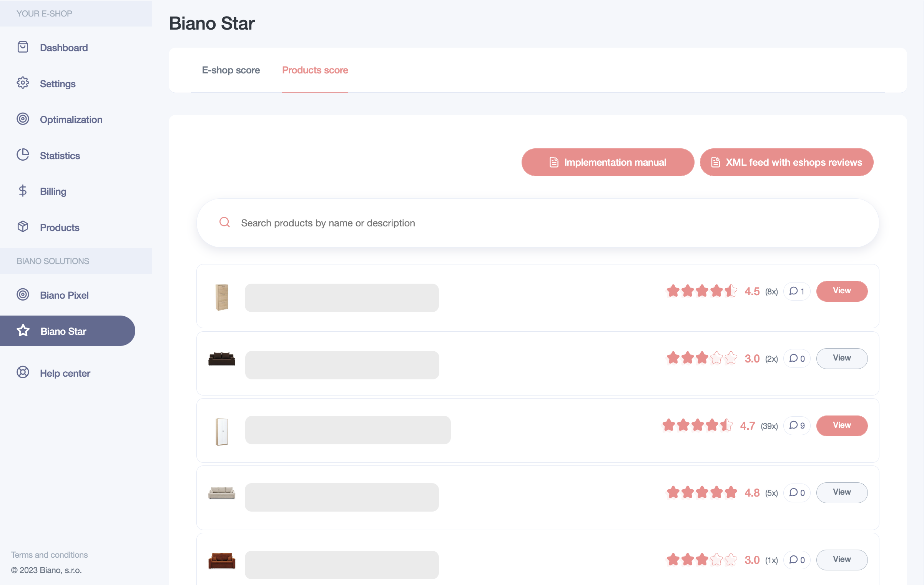Image resolution: width=924 pixels, height=585 pixels.
Task: Click the Help center lifebuoy icon
Action: tap(23, 372)
